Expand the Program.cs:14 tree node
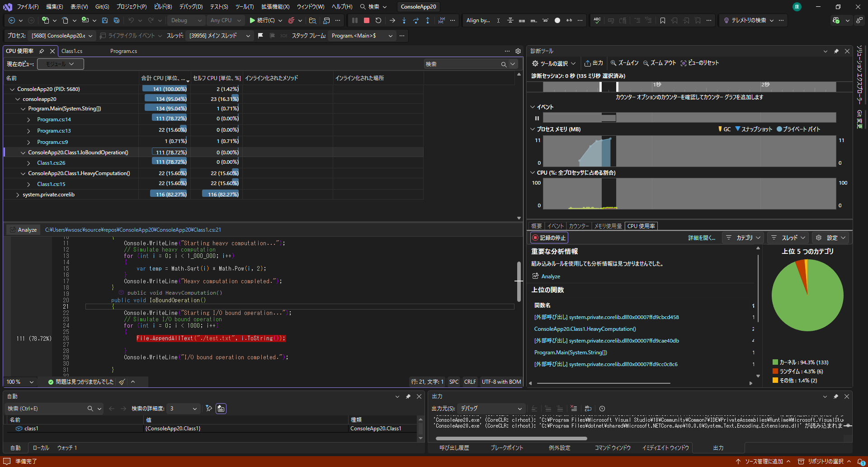The width and height of the screenshot is (868, 467). 28,119
